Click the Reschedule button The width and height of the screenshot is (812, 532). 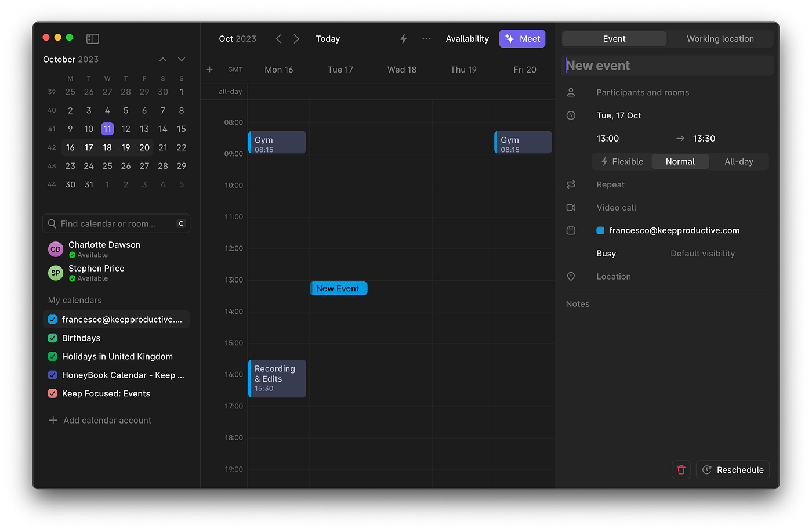[x=733, y=470]
